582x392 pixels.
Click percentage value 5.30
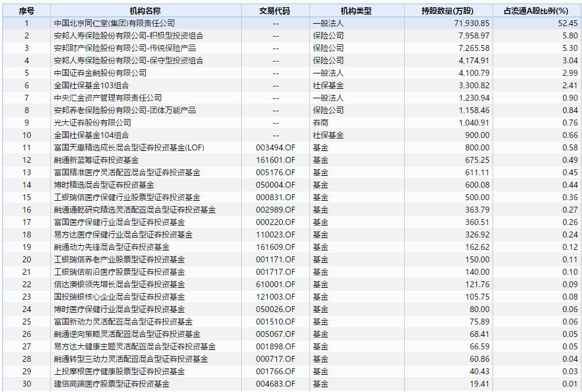[x=570, y=48]
